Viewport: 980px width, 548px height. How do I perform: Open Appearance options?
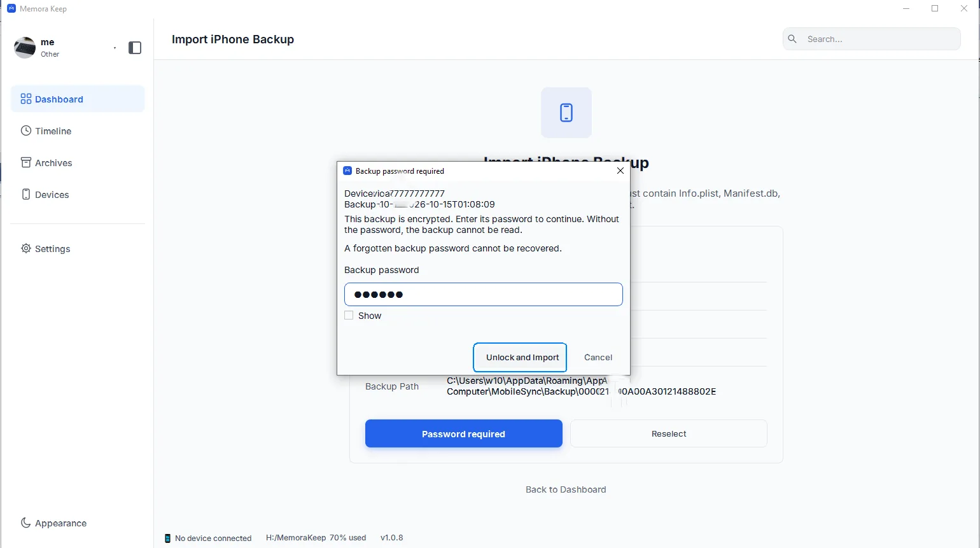[x=78, y=523]
